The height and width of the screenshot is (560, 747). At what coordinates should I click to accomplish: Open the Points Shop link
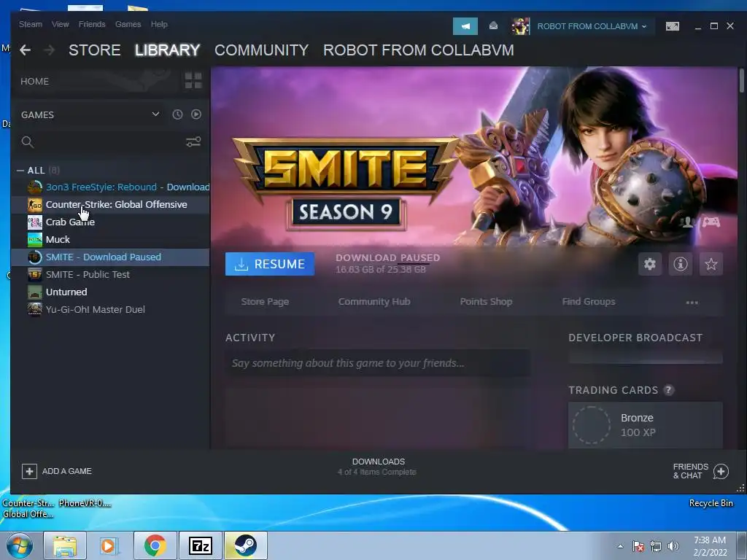486,301
